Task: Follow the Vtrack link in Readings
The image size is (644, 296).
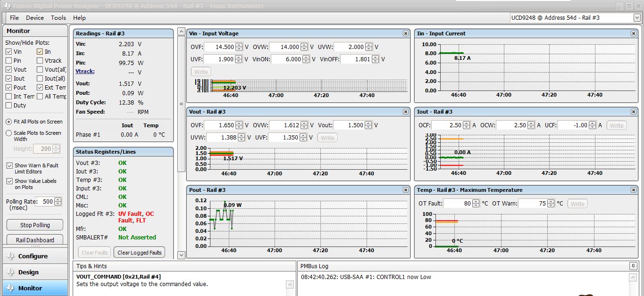Action: 85,72
